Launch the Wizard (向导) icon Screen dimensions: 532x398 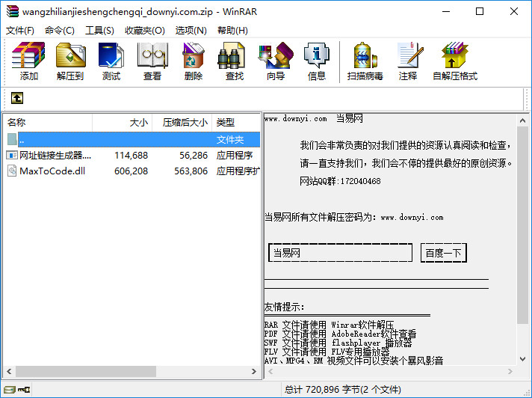[x=276, y=61]
